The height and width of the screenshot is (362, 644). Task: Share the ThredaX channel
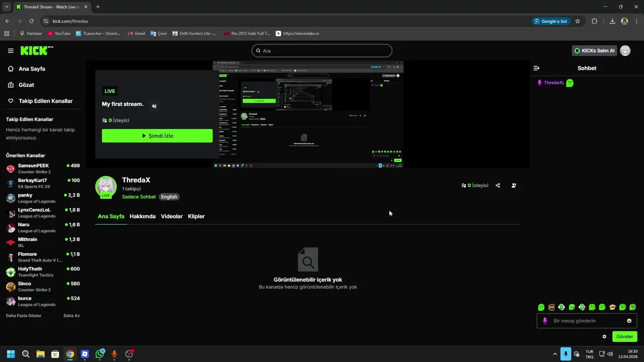498,186
